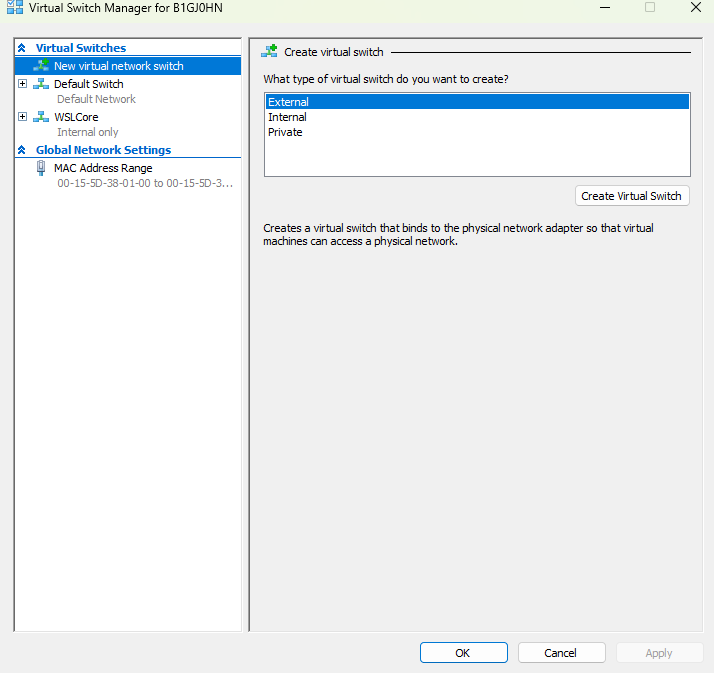Click the Virtual Switch Manager title bar icon
The image size is (714, 673).
pos(14,7)
